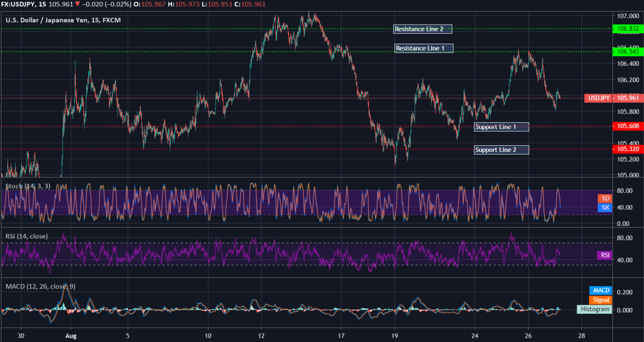Image resolution: width=644 pixels, height=342 pixels.
Task: Click the Stoch 80.00 scale value
Action: coord(625,191)
